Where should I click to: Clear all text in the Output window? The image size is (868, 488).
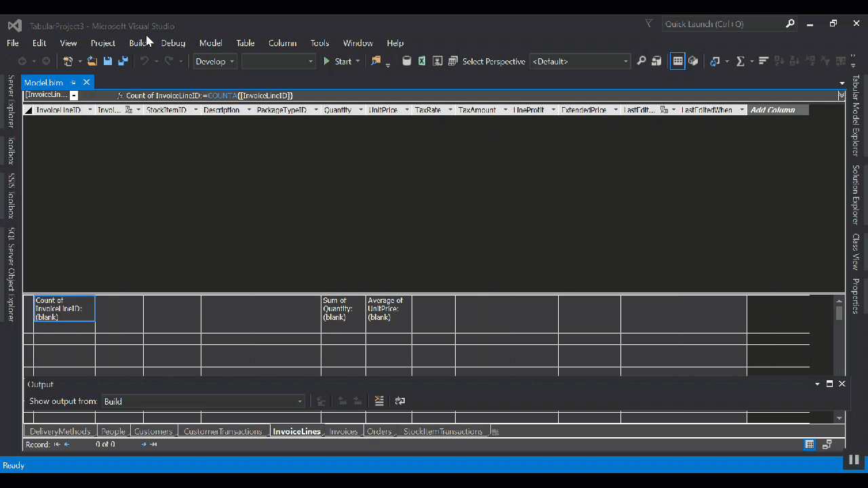[378, 401]
